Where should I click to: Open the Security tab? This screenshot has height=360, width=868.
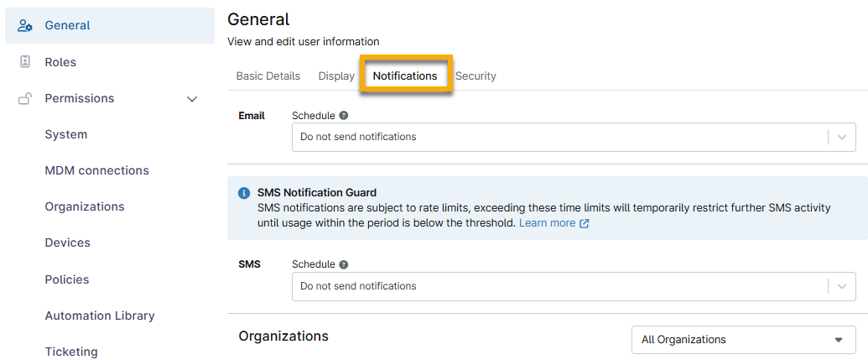click(x=476, y=76)
